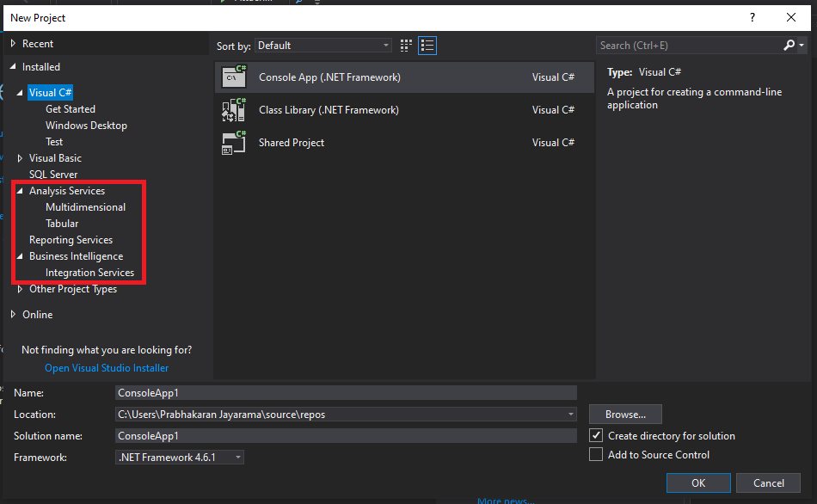Open the Framework version dropdown
This screenshot has height=504, width=817.
click(x=179, y=457)
